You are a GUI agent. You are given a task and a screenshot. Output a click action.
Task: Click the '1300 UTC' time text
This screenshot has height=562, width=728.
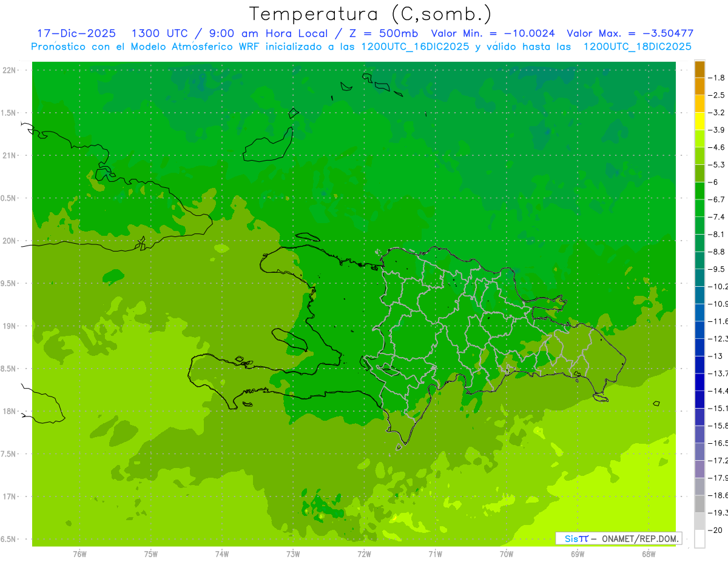click(x=159, y=33)
